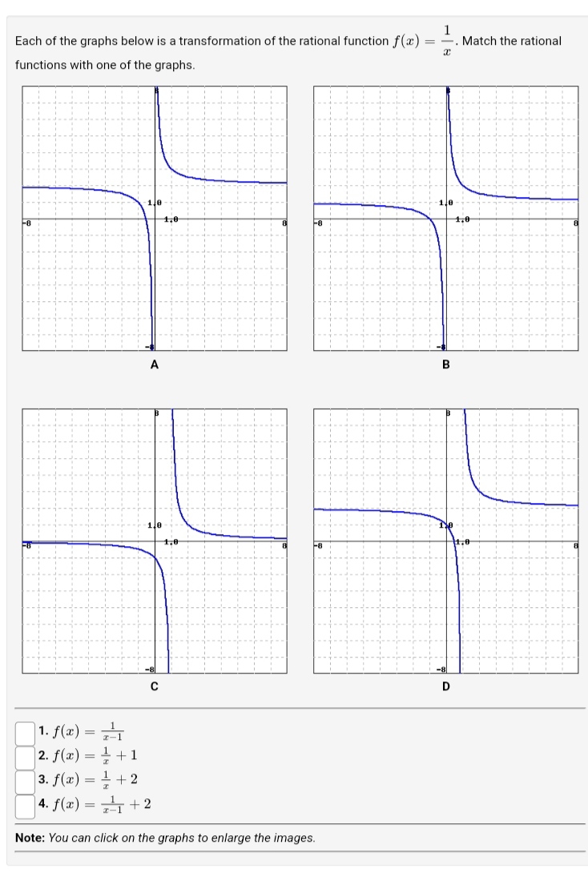Select the label C below the third graph
The height and width of the screenshot is (881, 588).
pos(154,686)
